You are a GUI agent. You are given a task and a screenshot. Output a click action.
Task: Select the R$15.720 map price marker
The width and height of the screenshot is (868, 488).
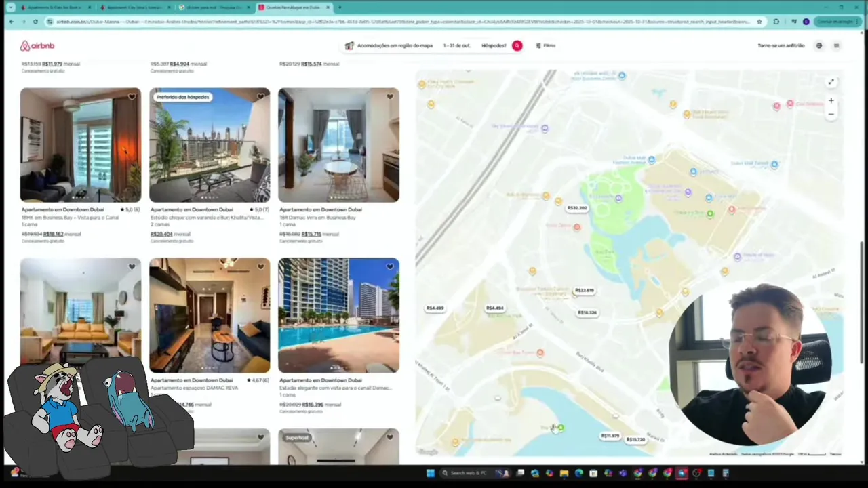[x=635, y=440]
